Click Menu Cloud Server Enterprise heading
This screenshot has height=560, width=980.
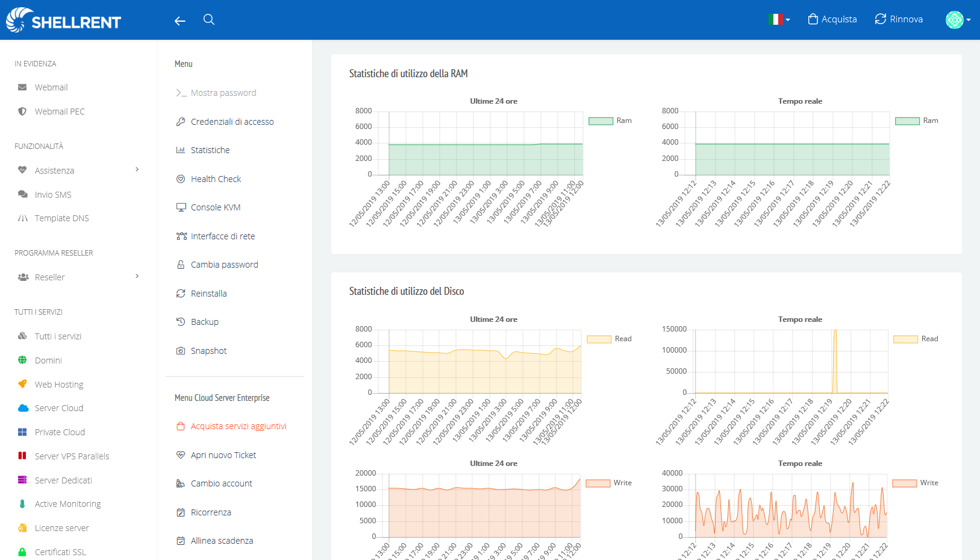pyautogui.click(x=222, y=398)
